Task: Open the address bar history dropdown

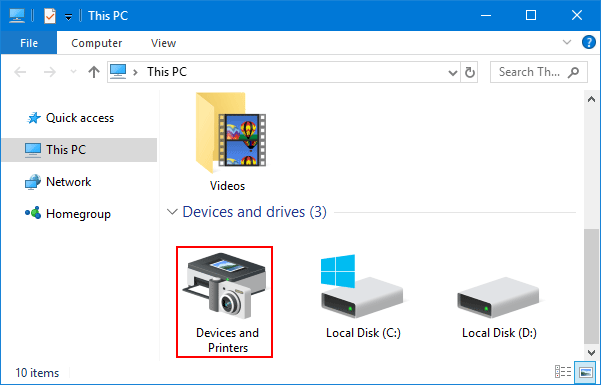Action: (x=453, y=72)
